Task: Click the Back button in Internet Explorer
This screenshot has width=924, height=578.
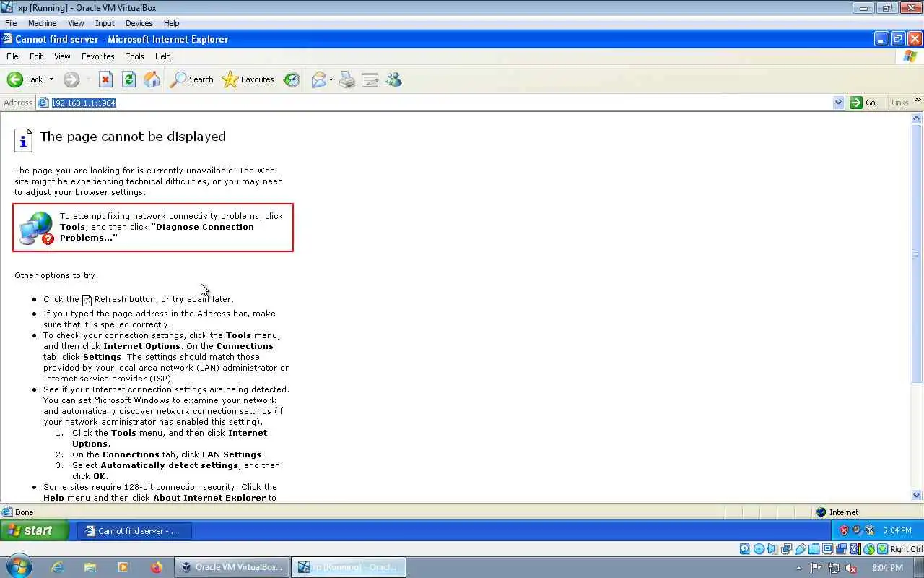Action: pos(25,79)
